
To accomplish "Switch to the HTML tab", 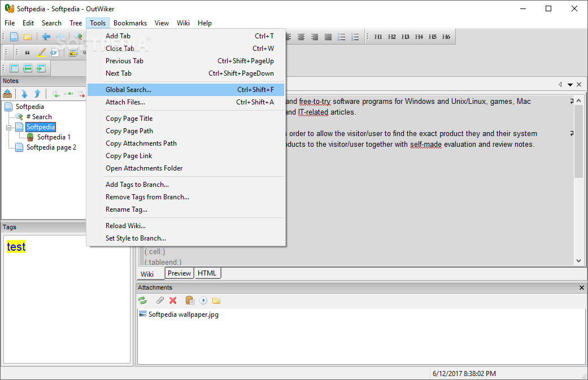I will [207, 273].
